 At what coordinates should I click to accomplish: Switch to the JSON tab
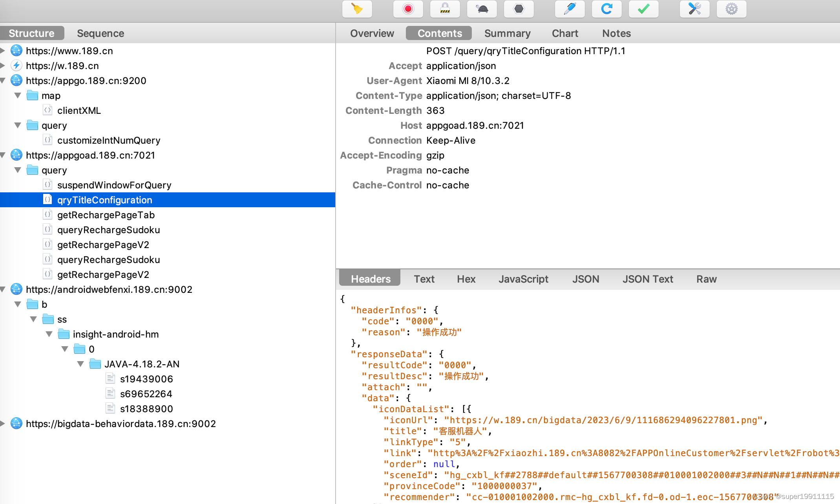point(584,278)
